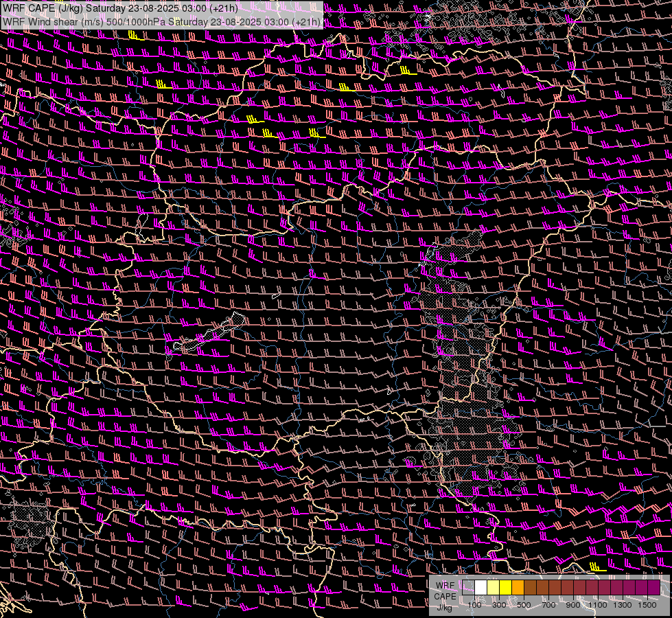Image resolution: width=672 pixels, height=618 pixels.
Task: Click the long white lake outline in map center
Action: [209, 332]
